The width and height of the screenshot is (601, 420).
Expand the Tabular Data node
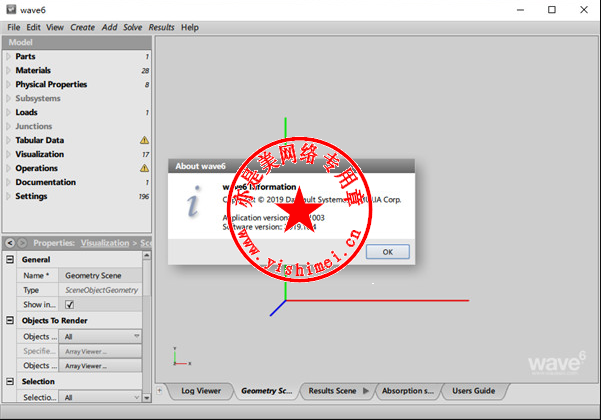(x=8, y=140)
